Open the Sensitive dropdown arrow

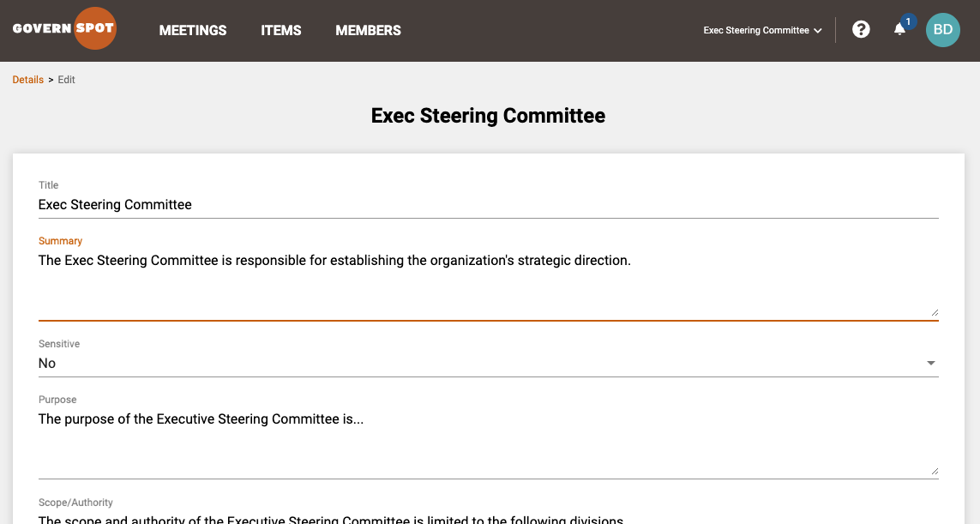[x=930, y=364]
